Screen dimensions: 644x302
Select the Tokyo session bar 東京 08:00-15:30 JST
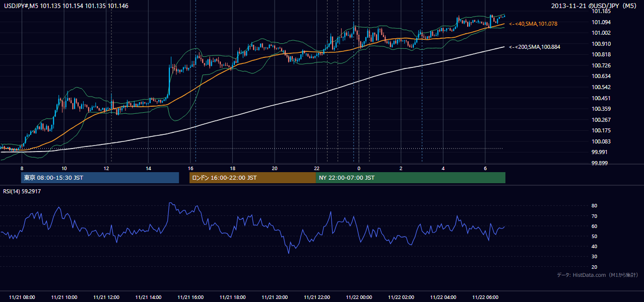pos(100,178)
